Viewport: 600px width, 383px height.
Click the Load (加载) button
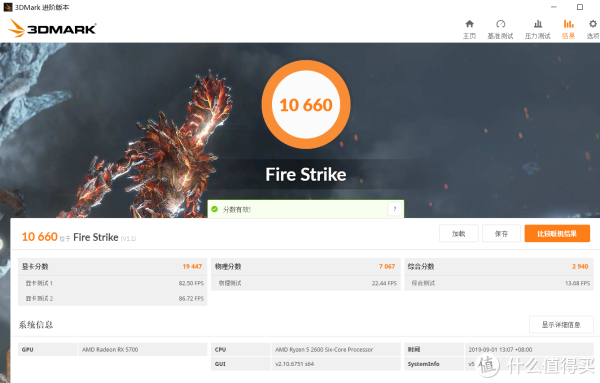coord(458,233)
